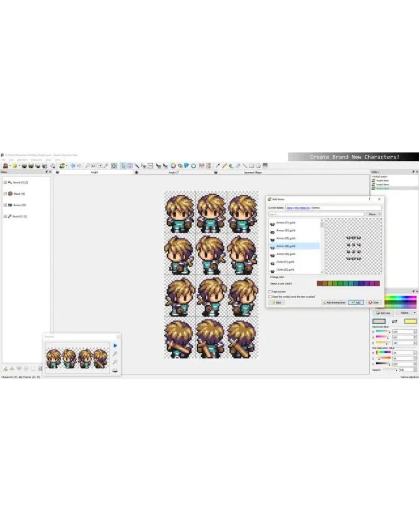Open the zoom level combo box

click(x=96, y=166)
